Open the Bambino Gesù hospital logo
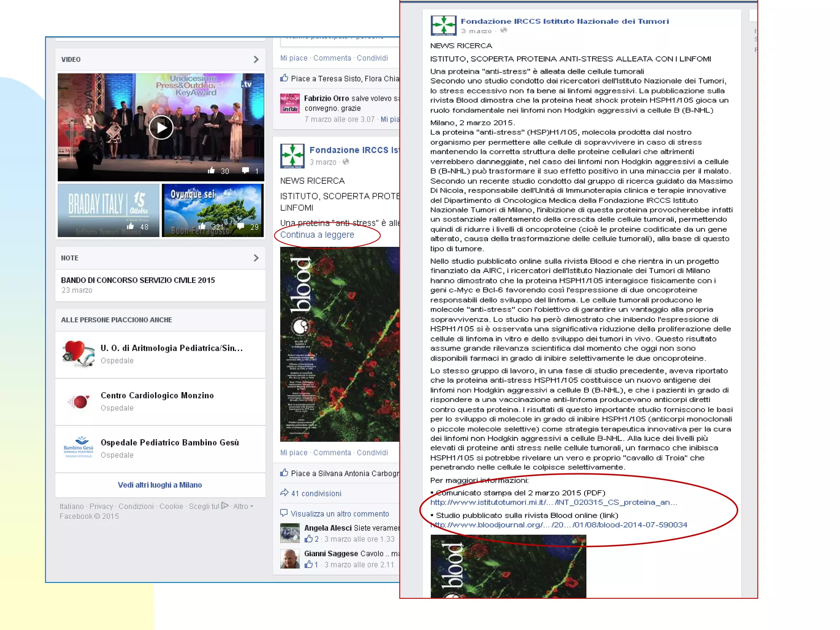 (x=78, y=448)
